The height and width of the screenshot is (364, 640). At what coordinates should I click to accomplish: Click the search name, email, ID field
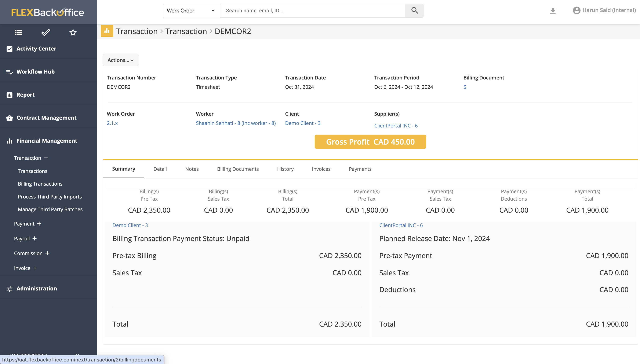[x=312, y=11]
